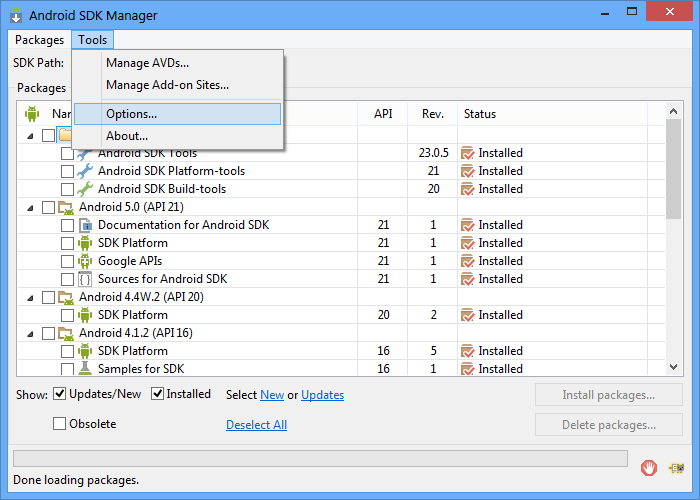Click the package list scrollbar up arrow

[x=674, y=111]
